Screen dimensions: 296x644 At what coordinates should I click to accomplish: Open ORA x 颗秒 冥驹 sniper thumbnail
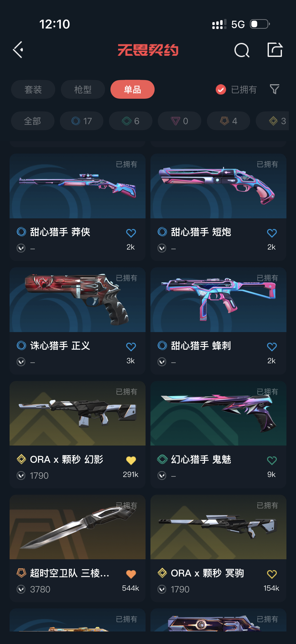(218, 527)
